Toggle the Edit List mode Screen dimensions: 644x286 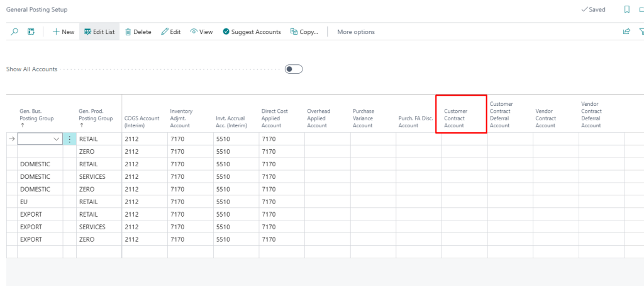point(99,31)
